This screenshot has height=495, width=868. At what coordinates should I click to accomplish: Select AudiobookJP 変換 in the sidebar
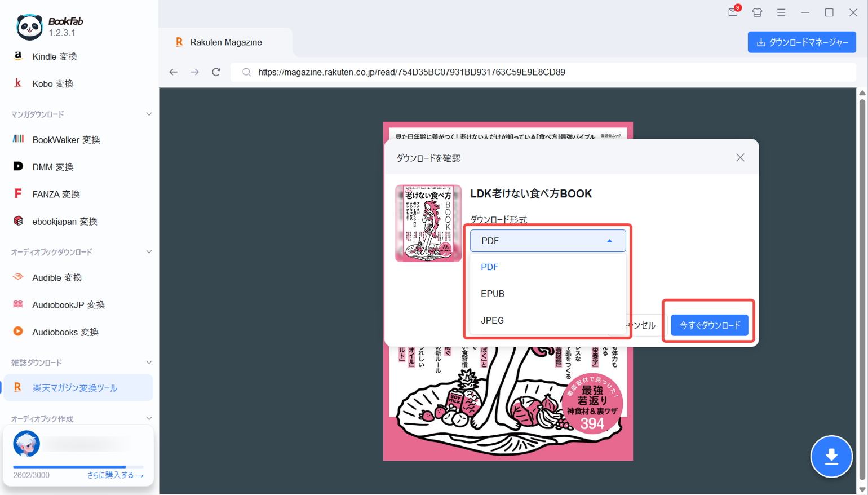coord(69,305)
